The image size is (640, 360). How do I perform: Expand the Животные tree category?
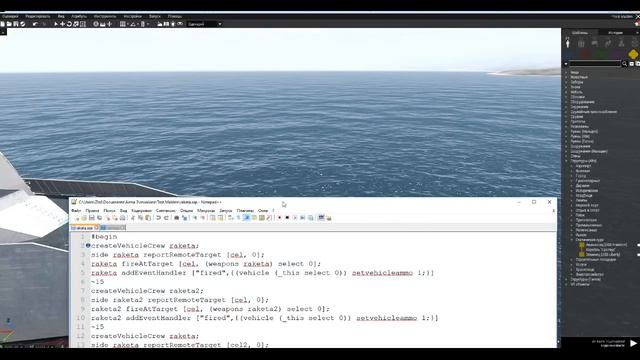[567, 77]
